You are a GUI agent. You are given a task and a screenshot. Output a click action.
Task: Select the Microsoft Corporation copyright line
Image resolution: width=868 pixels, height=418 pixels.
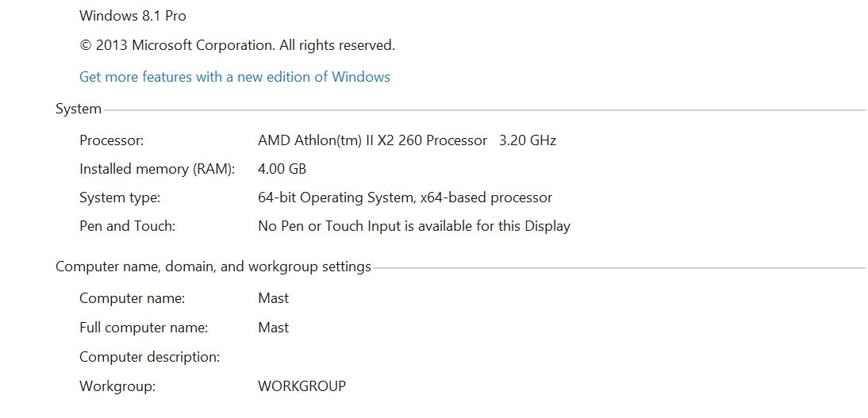[237, 45]
